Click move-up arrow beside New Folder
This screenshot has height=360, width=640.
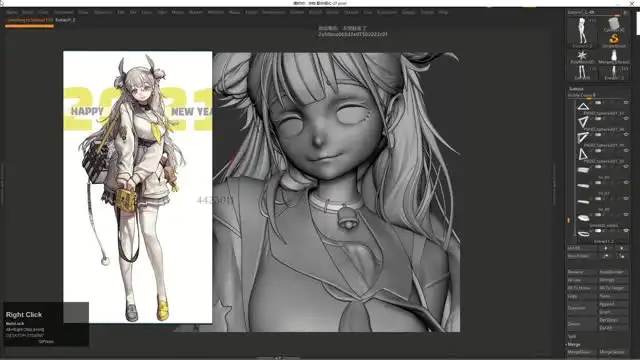point(606,256)
